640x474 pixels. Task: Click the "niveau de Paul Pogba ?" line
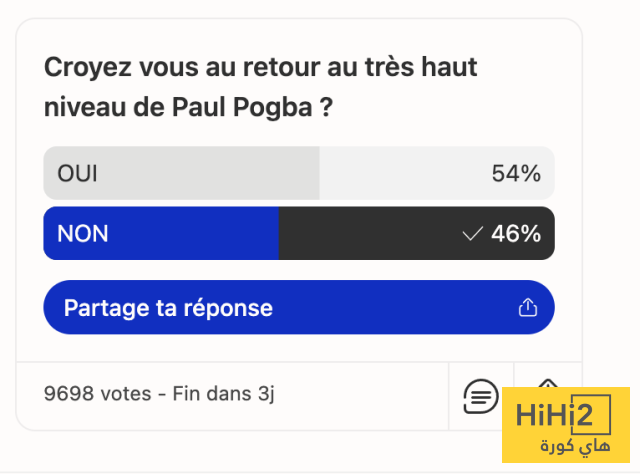coord(188,105)
